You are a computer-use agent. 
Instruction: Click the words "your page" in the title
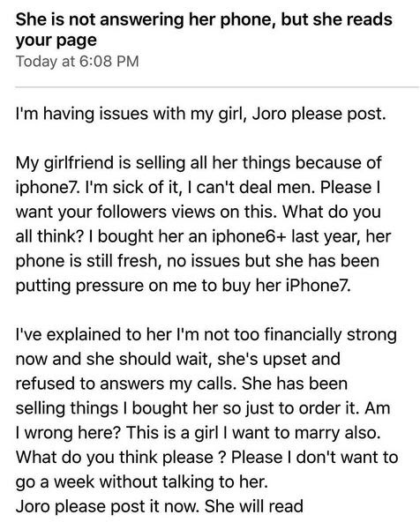(x=56, y=41)
